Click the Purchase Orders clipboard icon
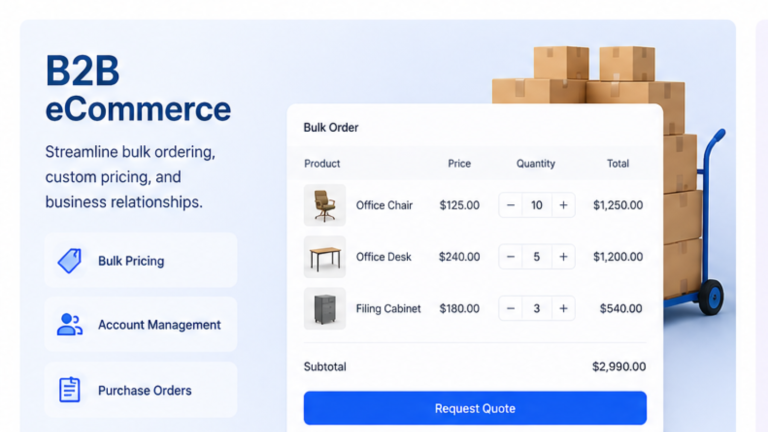This screenshot has width=768, height=432. click(x=70, y=390)
